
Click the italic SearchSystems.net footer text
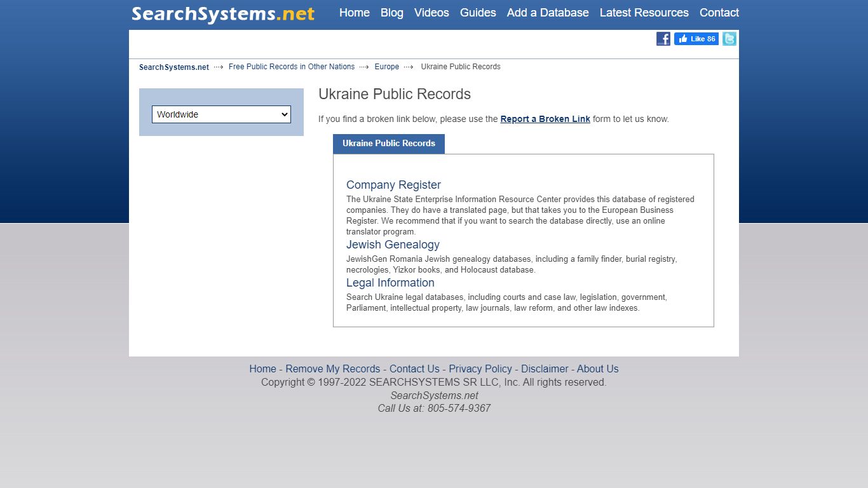tap(434, 395)
